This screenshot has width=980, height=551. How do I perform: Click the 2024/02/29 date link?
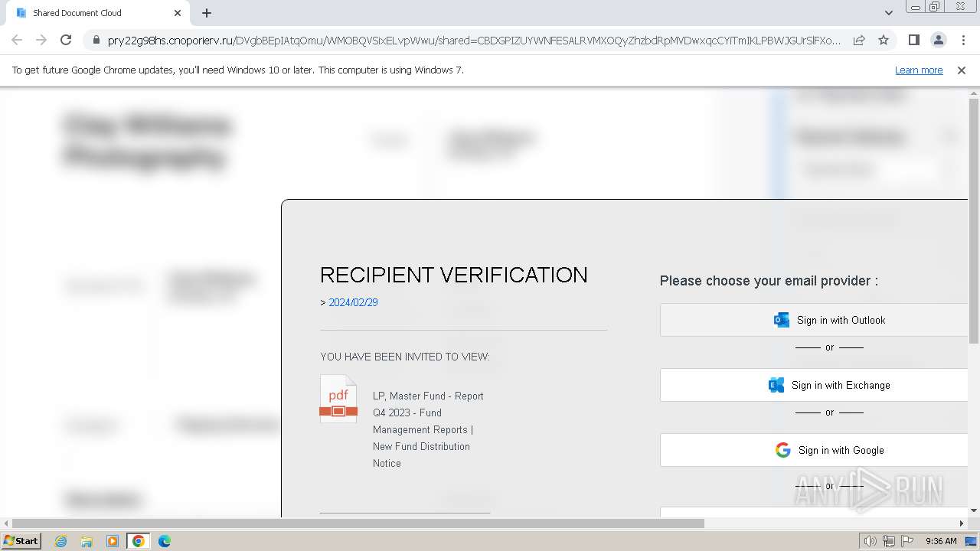coord(353,302)
